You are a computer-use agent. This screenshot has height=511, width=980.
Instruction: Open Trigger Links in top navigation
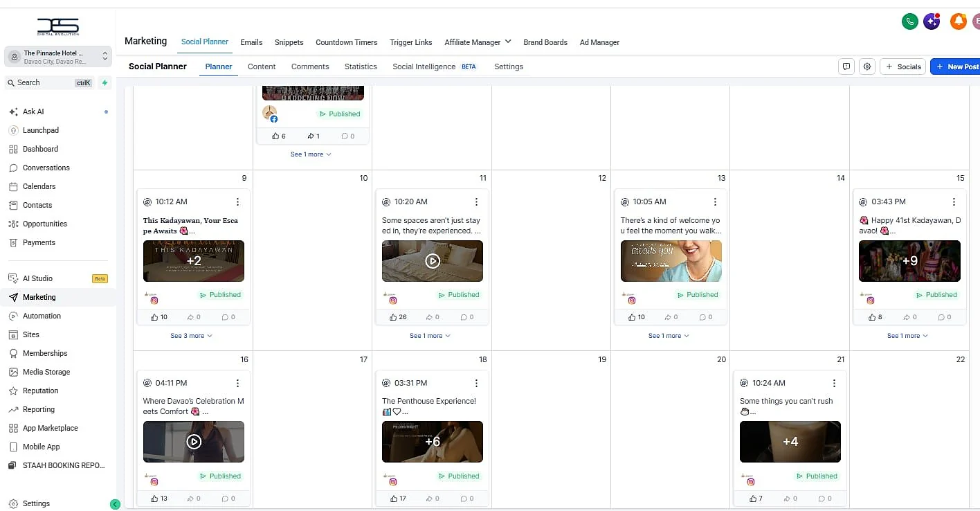pyautogui.click(x=410, y=42)
